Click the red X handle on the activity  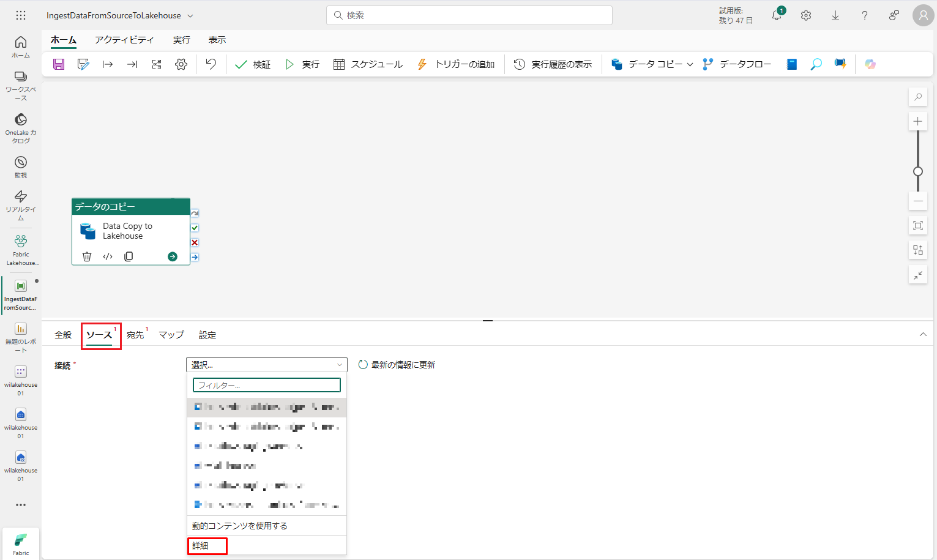click(195, 242)
